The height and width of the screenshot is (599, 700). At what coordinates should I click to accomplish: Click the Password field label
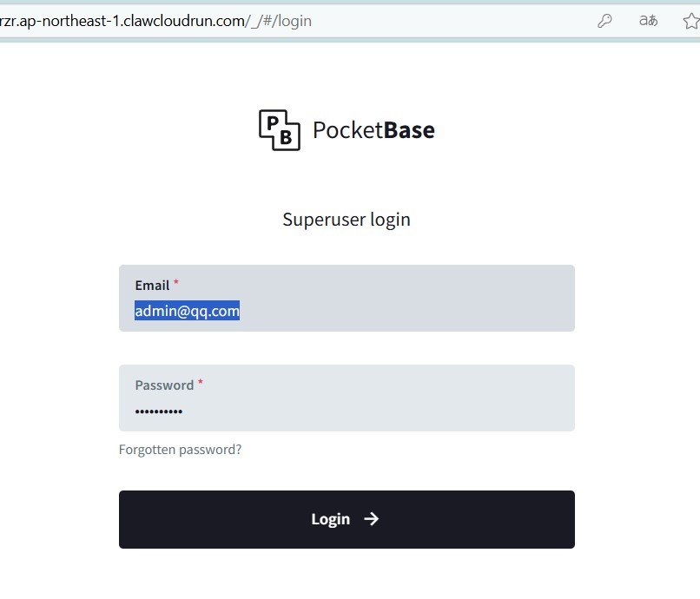(x=164, y=385)
